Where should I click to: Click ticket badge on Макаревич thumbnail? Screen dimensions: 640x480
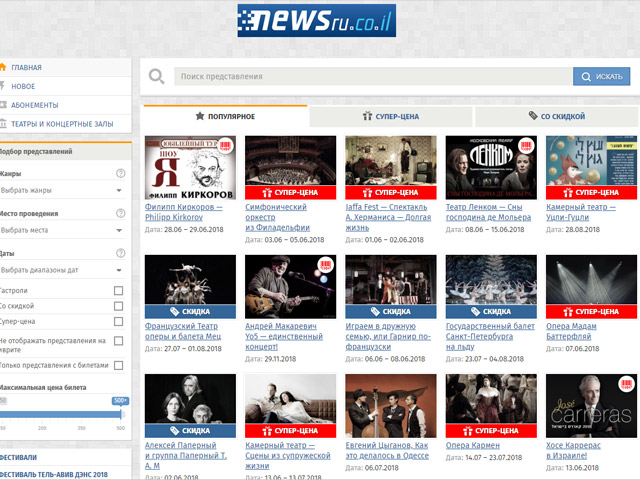click(x=326, y=265)
